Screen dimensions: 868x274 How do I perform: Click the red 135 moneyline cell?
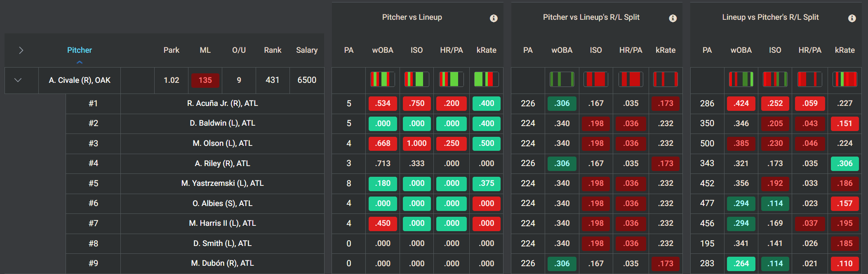pyautogui.click(x=205, y=80)
